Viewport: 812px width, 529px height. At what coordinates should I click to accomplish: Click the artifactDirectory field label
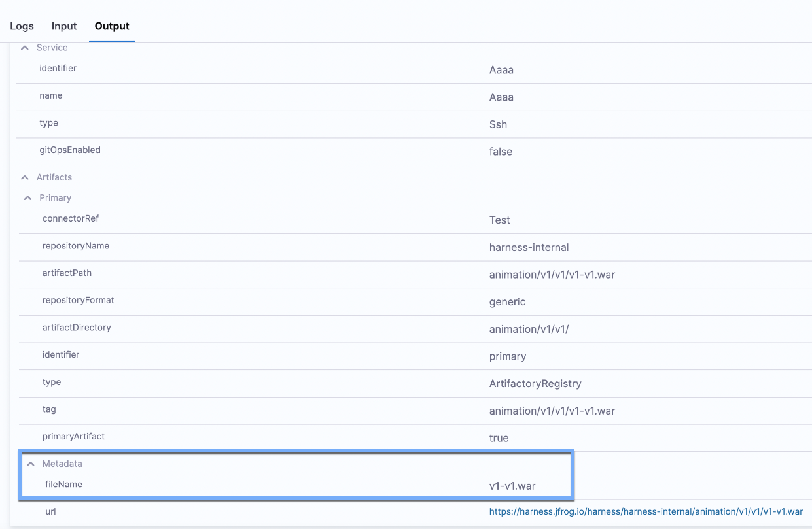coord(77,327)
